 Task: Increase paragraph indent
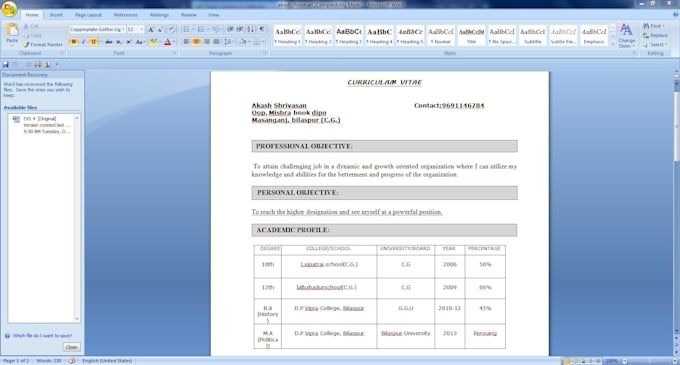coord(239,29)
